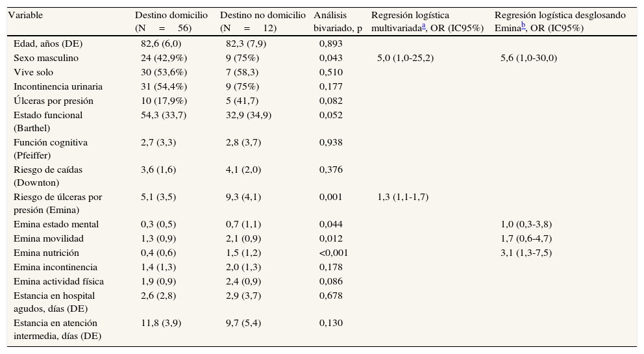Open footnote link 'b' beside Emina header
The image size is (644, 354).
(523, 26)
